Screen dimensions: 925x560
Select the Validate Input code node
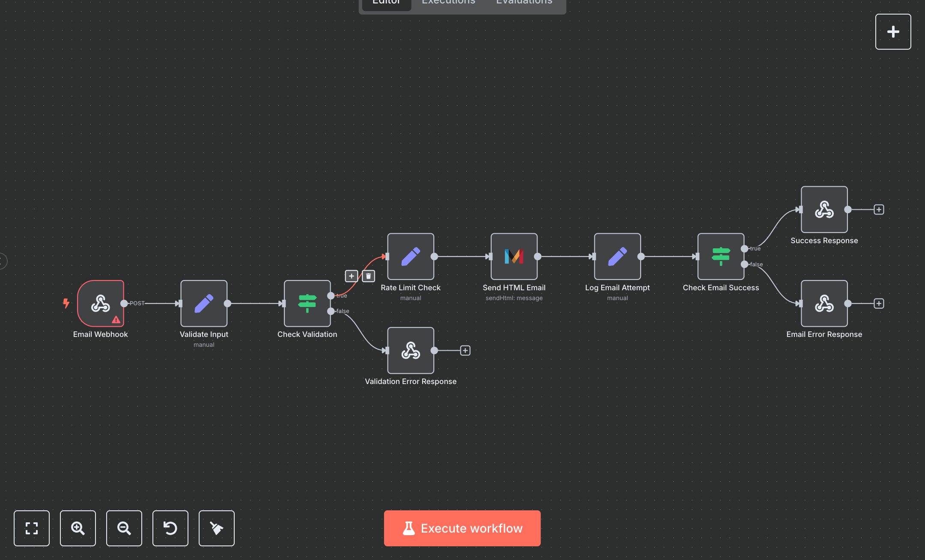coord(204,304)
